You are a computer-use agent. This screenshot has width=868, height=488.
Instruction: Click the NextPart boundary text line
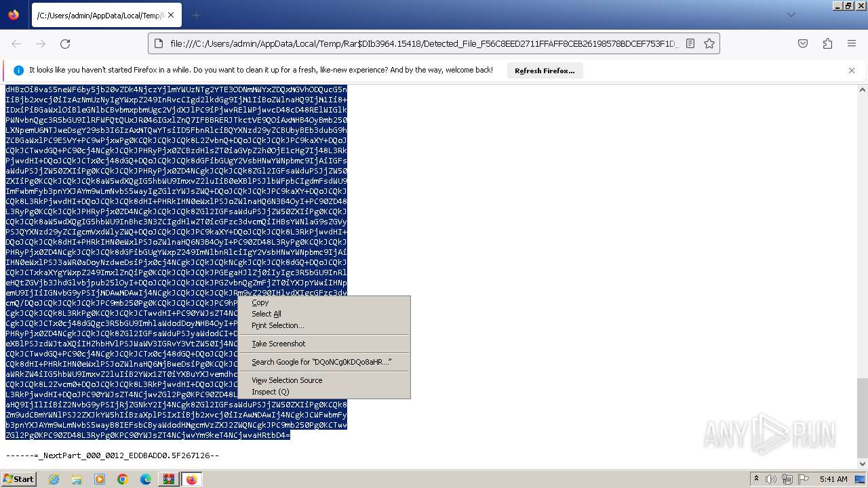113,455
